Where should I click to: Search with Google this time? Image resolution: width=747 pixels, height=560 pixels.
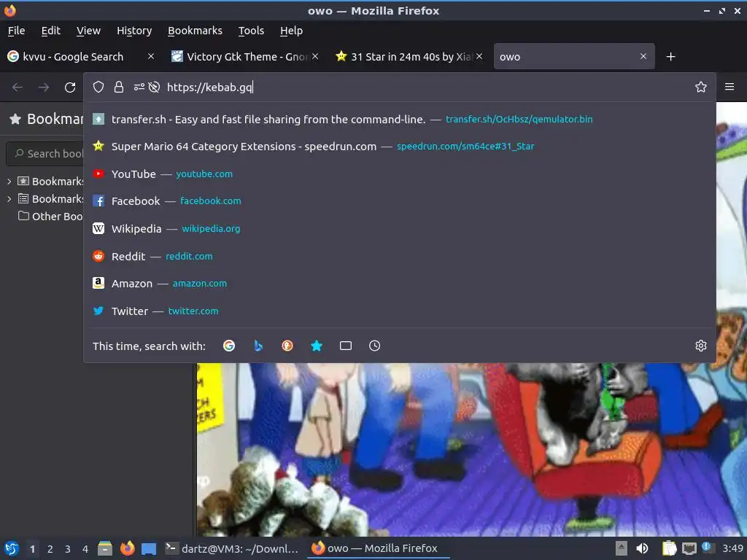(x=228, y=346)
